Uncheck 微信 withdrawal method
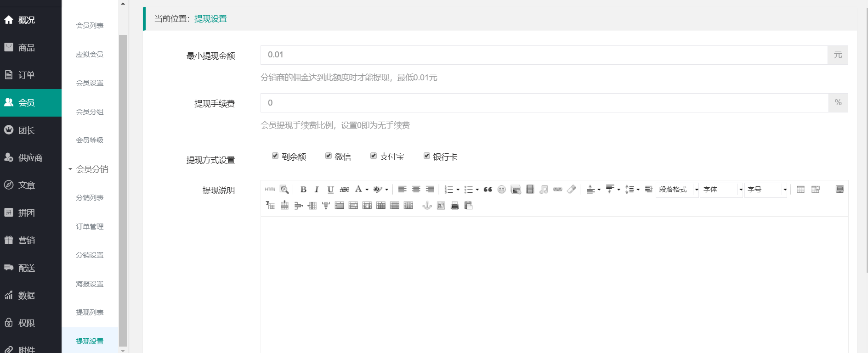This screenshot has height=353, width=868. 328,156
